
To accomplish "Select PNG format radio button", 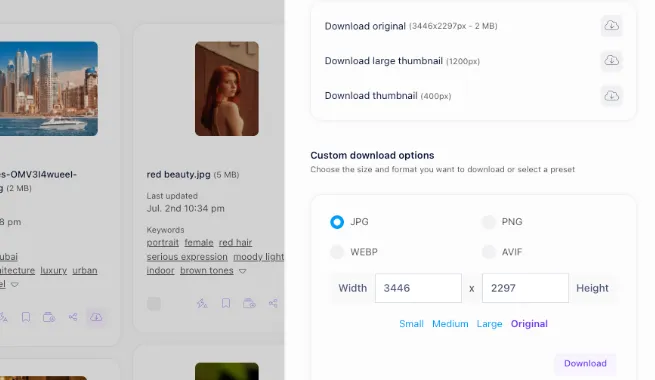I will coord(489,222).
